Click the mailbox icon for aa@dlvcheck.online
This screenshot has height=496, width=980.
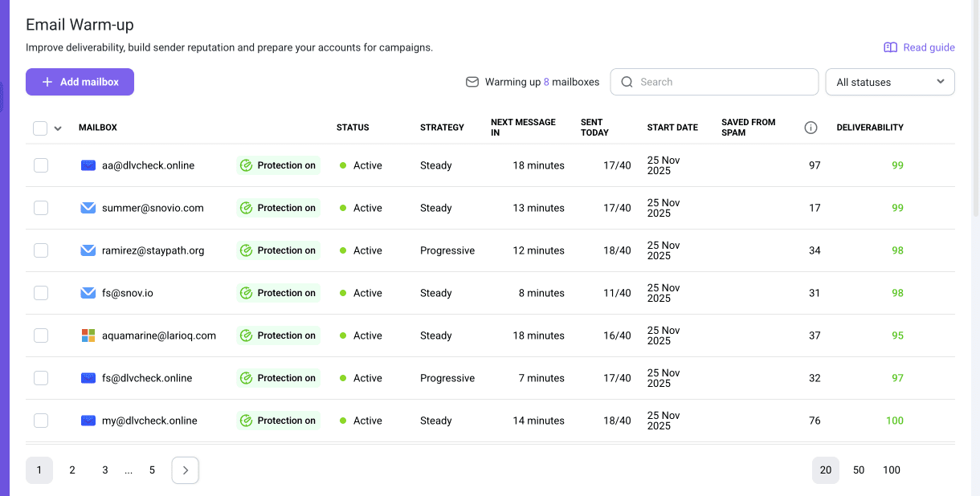88,165
